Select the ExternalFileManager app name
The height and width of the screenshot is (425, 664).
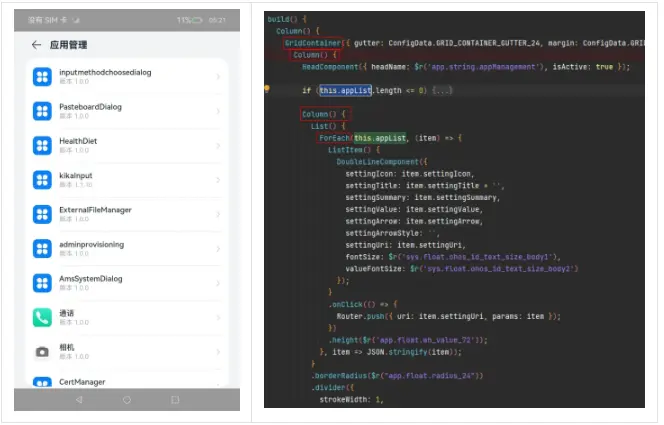(95, 211)
